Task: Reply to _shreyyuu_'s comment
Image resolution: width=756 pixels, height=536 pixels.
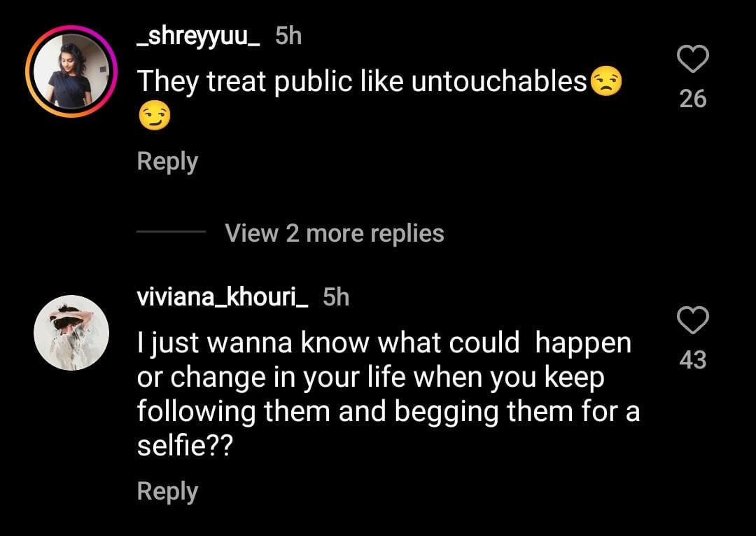Action: 167,162
